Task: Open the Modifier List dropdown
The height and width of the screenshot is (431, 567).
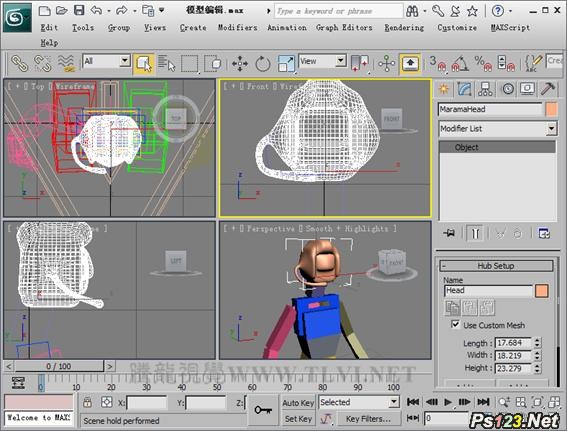Action: tap(498, 129)
